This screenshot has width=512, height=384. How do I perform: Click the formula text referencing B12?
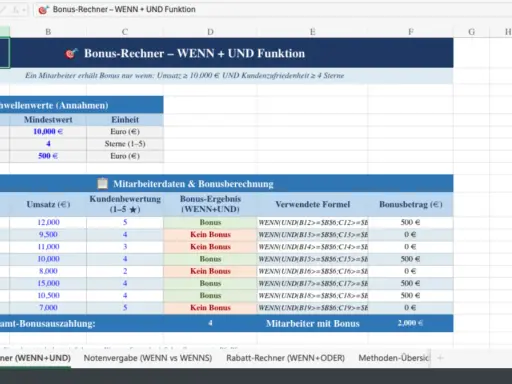point(313,222)
